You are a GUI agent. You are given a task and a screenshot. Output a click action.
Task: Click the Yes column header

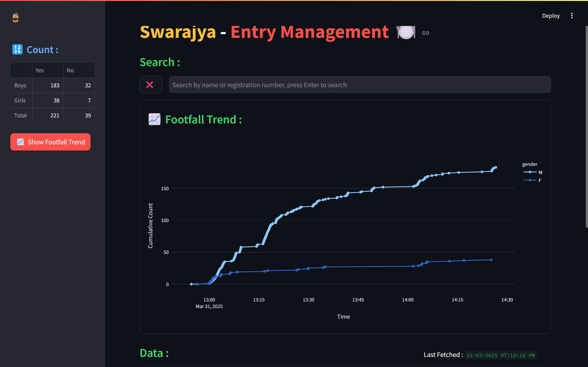point(48,70)
